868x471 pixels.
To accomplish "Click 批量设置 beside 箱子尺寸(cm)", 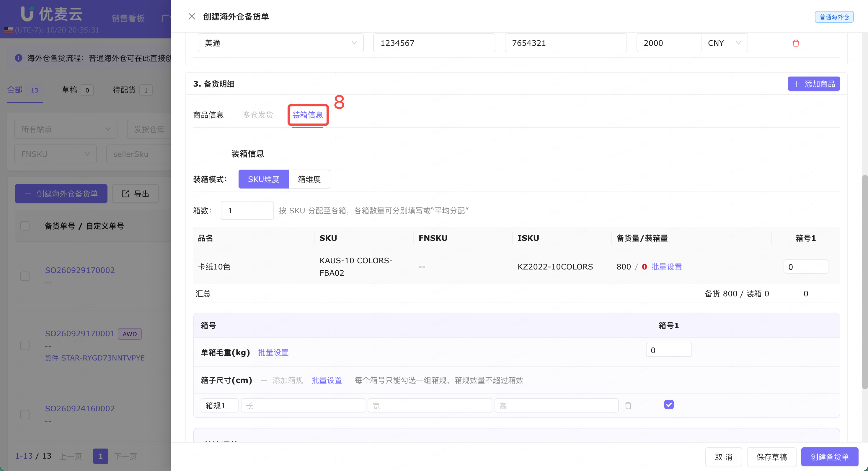I will 327,380.
